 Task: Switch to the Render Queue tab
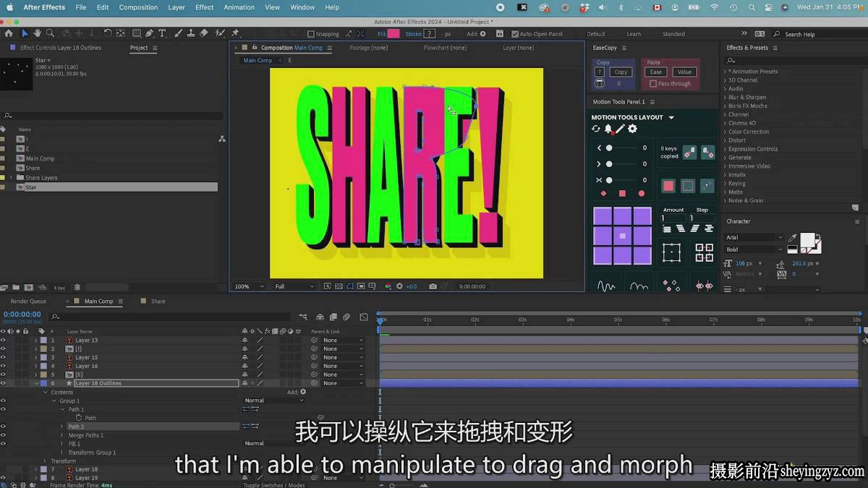[28, 301]
